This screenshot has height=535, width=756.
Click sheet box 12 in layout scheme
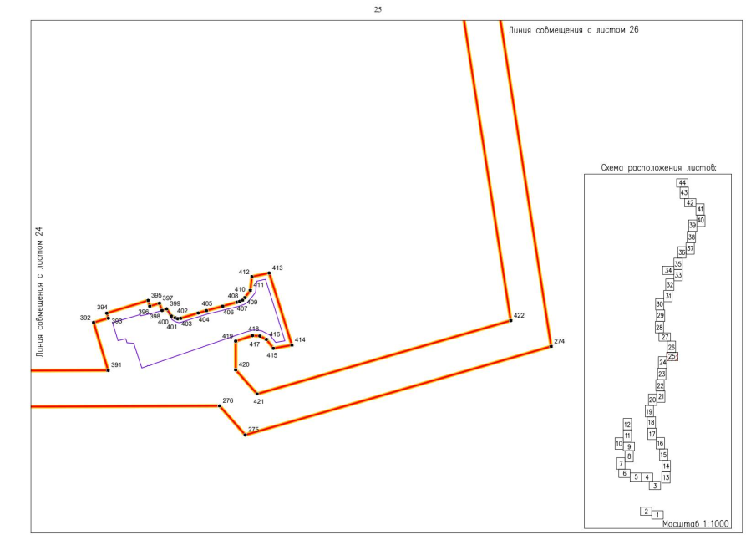[x=627, y=425]
